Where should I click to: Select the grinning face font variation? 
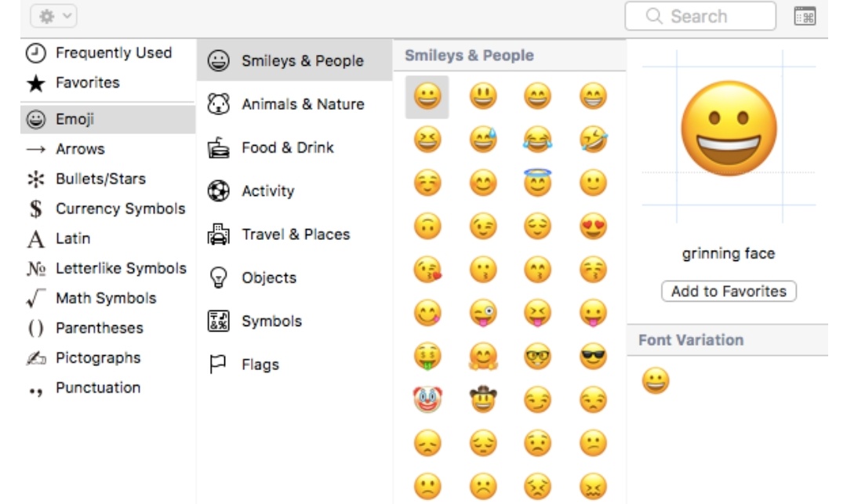[x=656, y=382]
